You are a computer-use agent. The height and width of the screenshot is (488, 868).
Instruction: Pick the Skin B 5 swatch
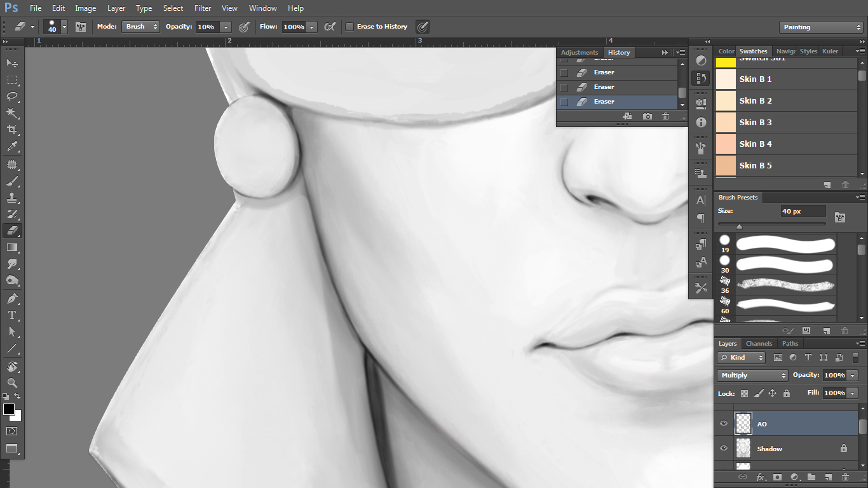[786, 166]
